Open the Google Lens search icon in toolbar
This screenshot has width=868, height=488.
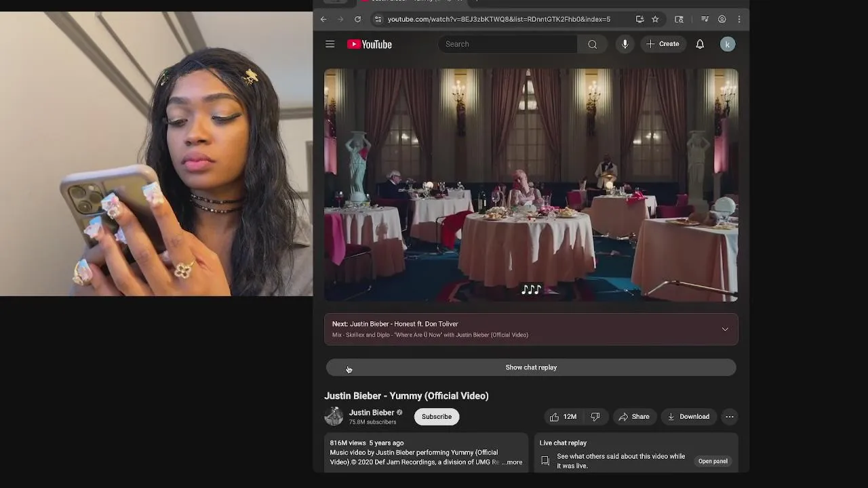679,19
